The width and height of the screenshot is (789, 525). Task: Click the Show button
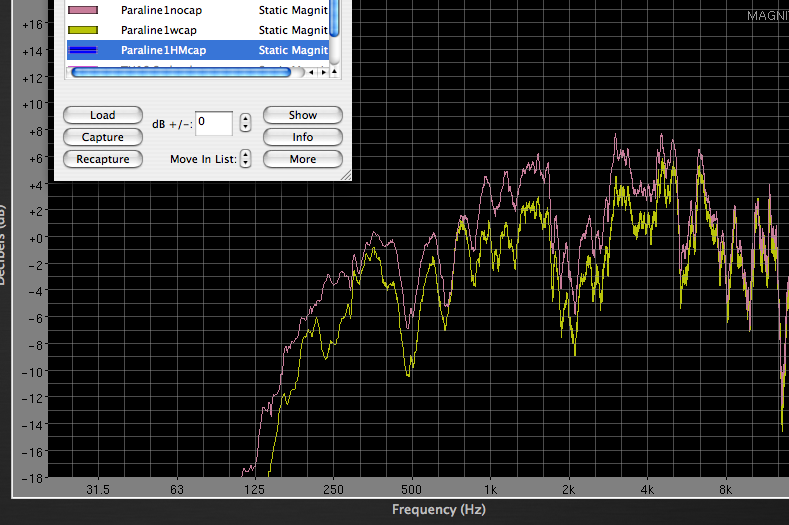tap(302, 115)
